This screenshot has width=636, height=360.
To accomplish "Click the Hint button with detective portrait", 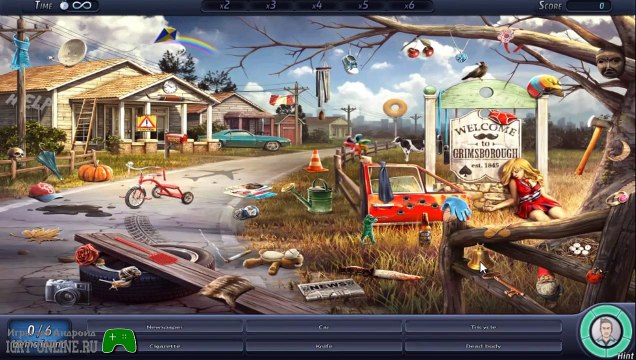I will click(x=606, y=332).
